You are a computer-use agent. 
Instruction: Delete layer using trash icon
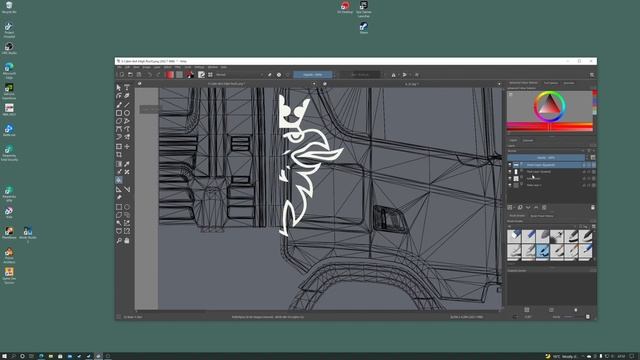(x=593, y=208)
